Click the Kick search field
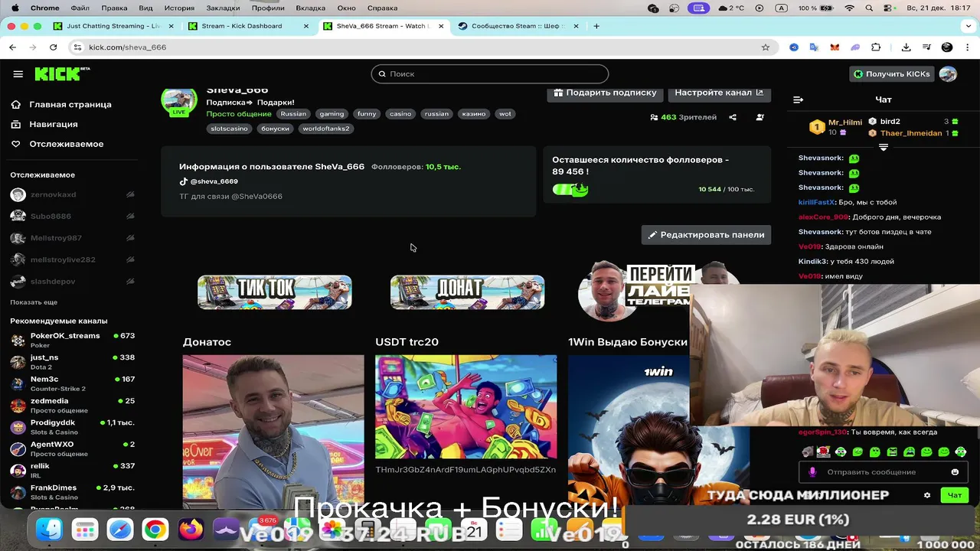This screenshot has width=980, height=551. 490,74
